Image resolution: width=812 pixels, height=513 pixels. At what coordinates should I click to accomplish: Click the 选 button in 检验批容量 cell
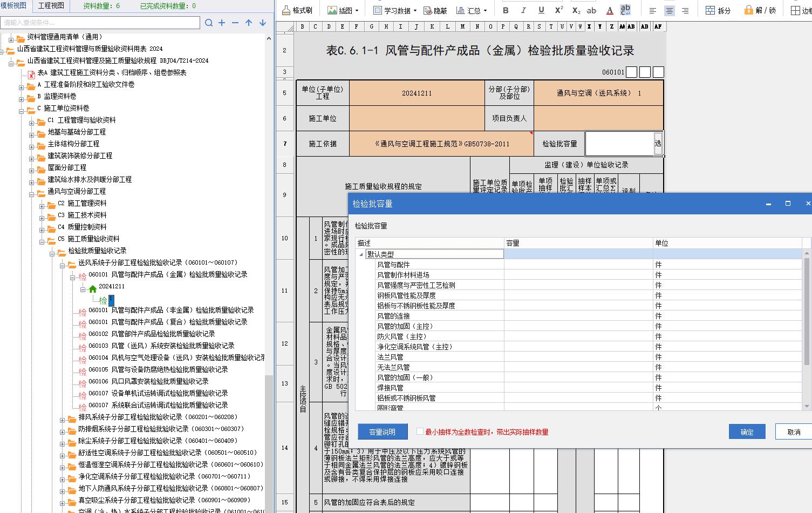pos(658,144)
